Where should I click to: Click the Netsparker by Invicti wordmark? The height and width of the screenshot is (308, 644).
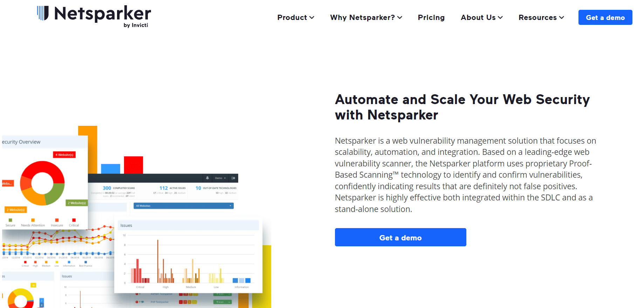coord(102,16)
